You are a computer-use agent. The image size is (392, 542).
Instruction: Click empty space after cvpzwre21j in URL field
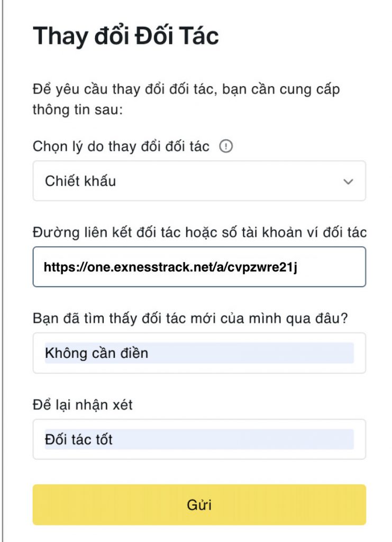click(330, 267)
